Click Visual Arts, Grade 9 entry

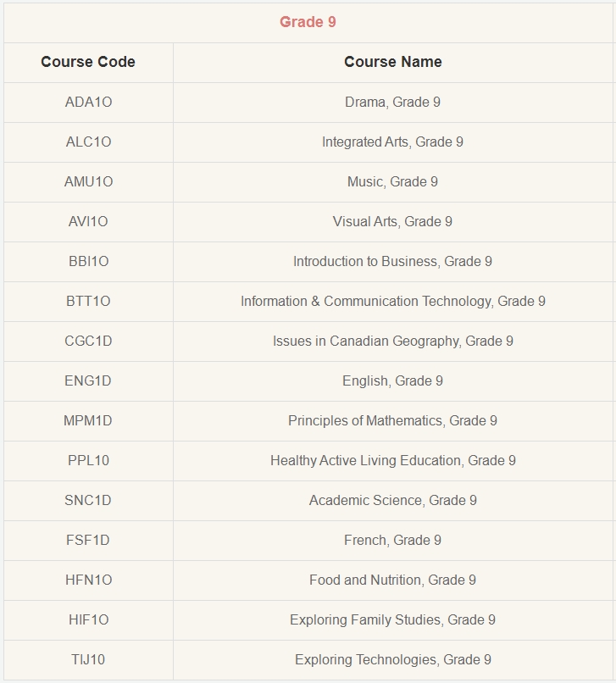[x=392, y=222]
